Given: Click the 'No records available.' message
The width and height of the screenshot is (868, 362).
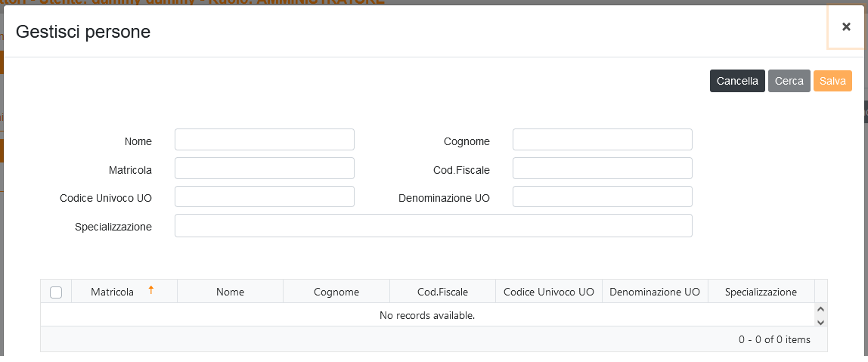Looking at the screenshot, I should pyautogui.click(x=427, y=315).
